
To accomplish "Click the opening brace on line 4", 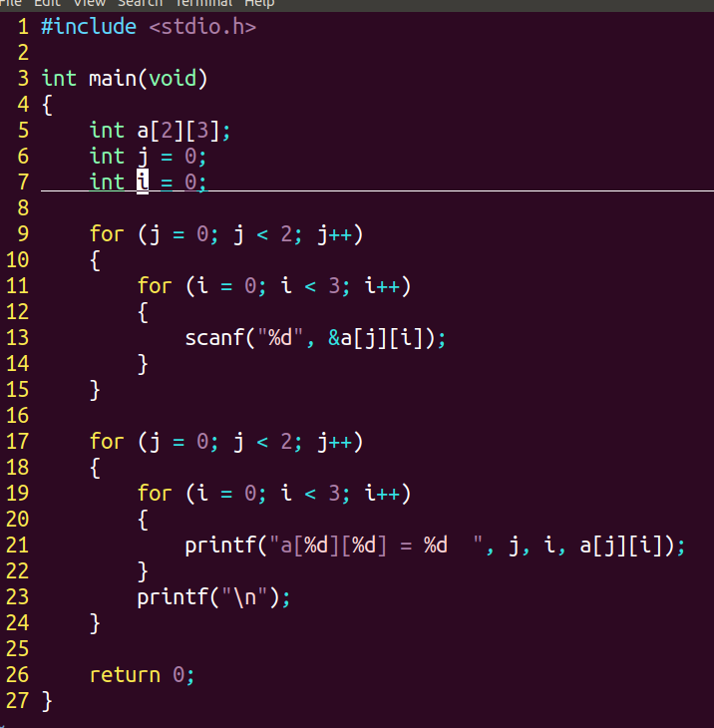I will click(x=47, y=105).
